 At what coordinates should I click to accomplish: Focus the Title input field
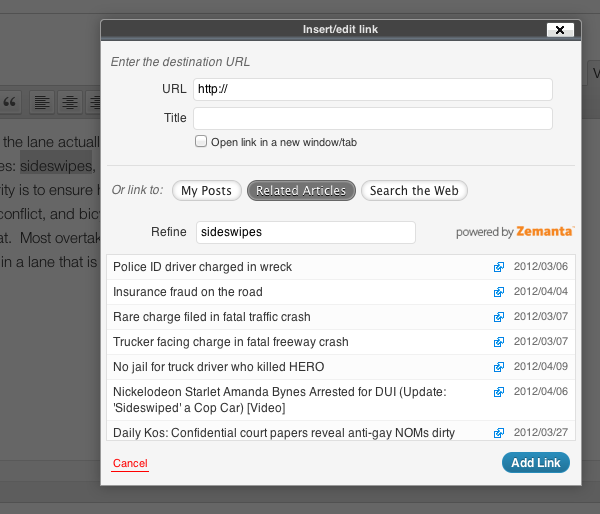click(x=373, y=119)
